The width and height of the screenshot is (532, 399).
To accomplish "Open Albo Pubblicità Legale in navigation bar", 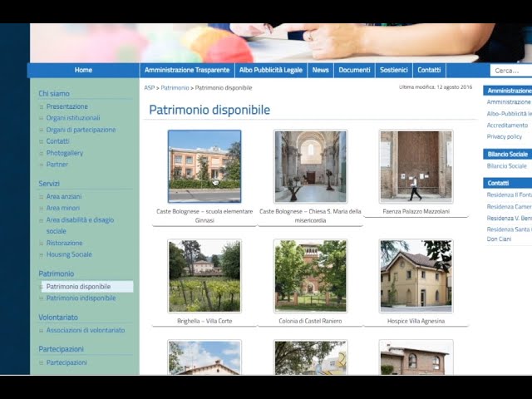I will click(271, 71).
